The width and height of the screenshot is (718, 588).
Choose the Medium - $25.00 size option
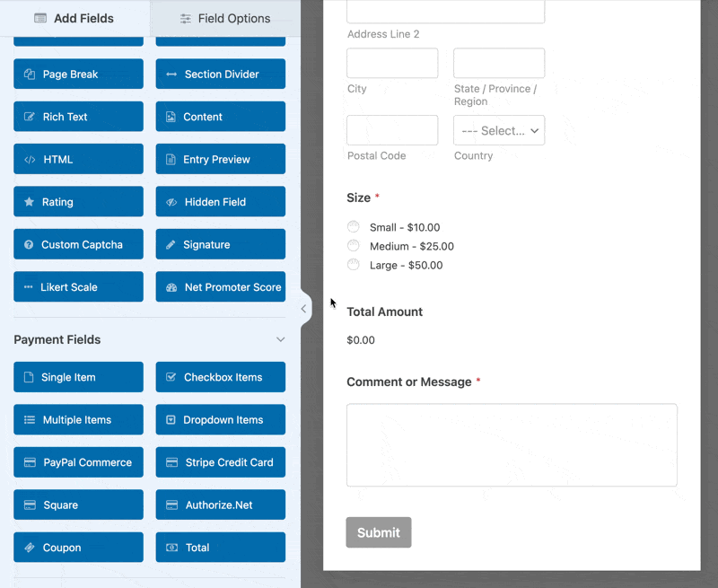(354, 246)
